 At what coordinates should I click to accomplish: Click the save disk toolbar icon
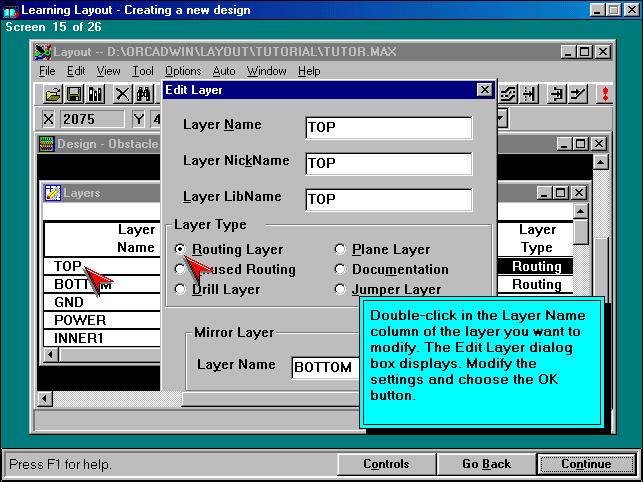[x=74, y=94]
